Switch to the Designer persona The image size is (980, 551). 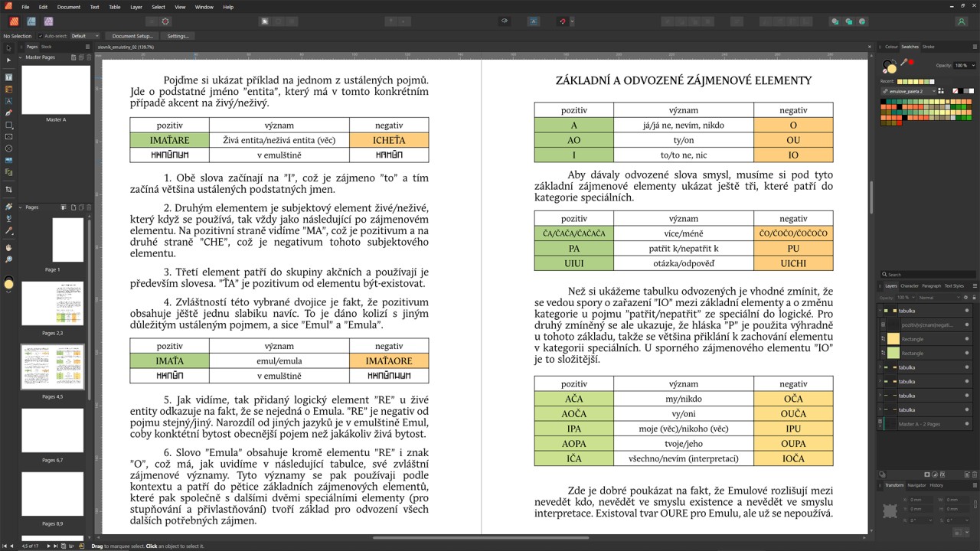[31, 21]
